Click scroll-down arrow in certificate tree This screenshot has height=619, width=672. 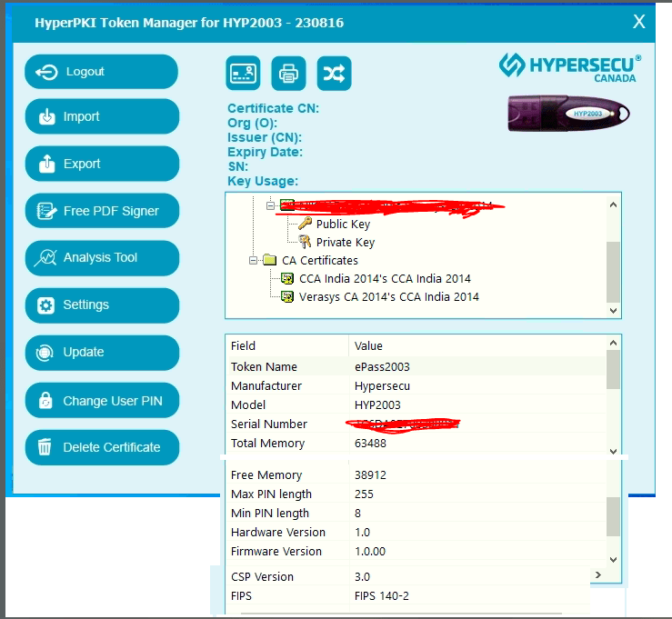[613, 311]
